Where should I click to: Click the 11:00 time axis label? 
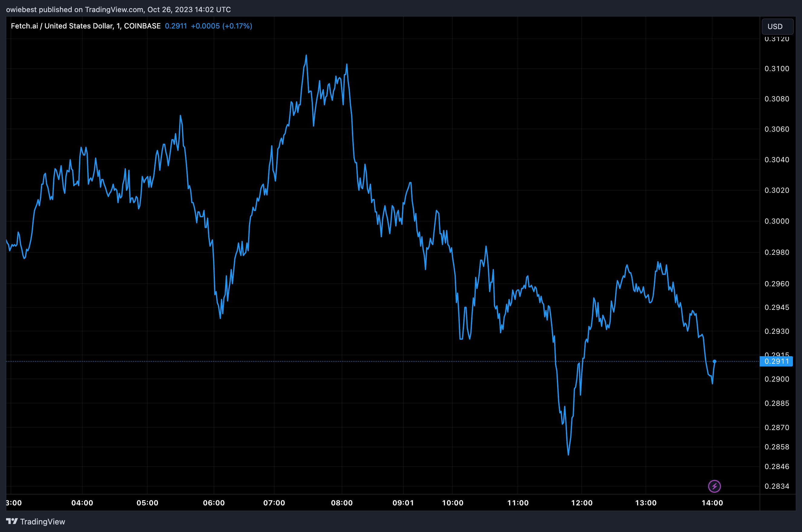tap(518, 503)
